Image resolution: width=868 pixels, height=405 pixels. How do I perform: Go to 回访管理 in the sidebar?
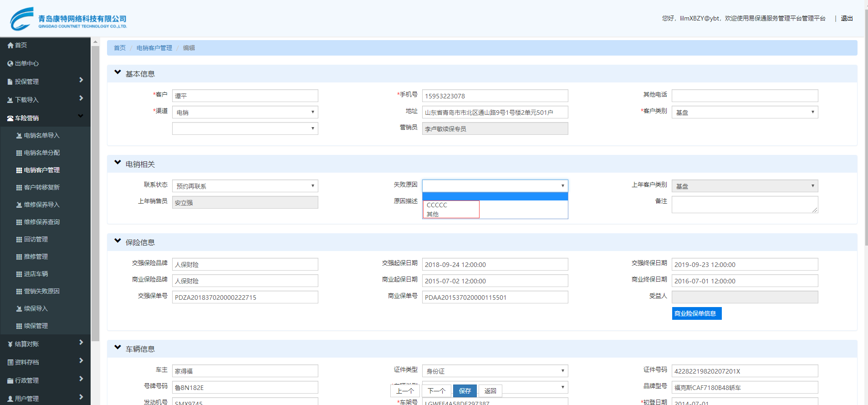click(x=36, y=239)
